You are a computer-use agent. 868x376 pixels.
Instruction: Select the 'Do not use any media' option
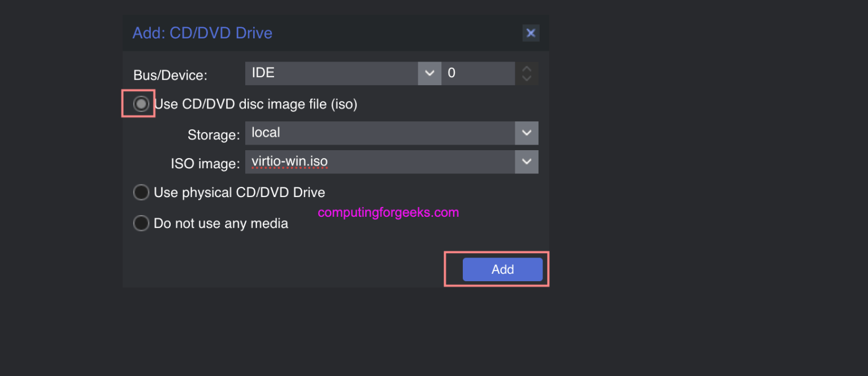[x=141, y=223]
